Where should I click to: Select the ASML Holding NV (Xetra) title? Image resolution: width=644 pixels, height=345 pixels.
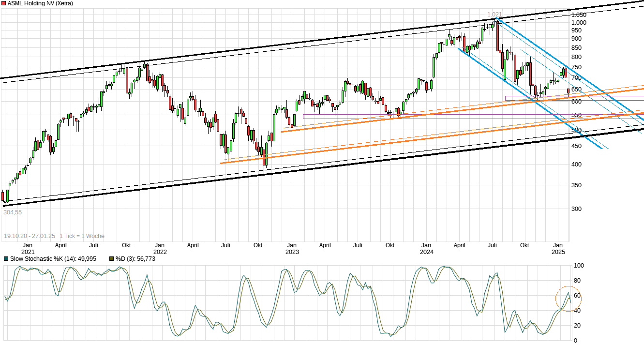coord(40,3)
